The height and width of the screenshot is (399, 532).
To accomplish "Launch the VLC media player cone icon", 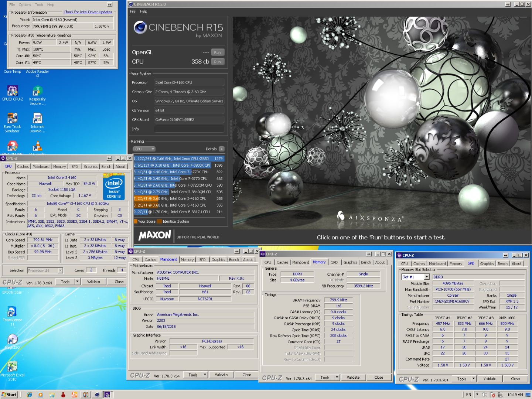I will pos(37,146).
